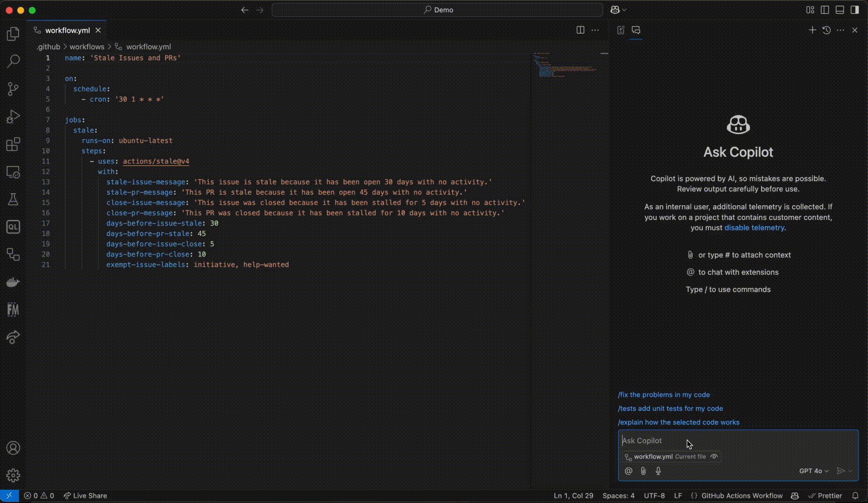Go forward in navigation history
Viewport: 868px width, 503px height.
[x=260, y=10]
